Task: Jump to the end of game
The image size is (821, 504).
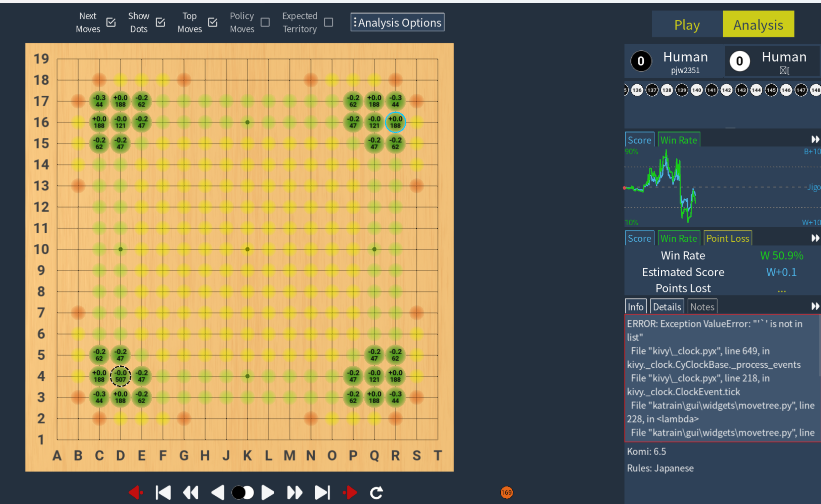Action: (x=322, y=493)
